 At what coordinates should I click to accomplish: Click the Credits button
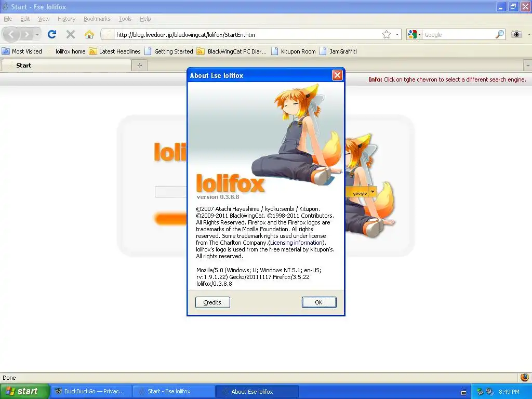pyautogui.click(x=212, y=302)
